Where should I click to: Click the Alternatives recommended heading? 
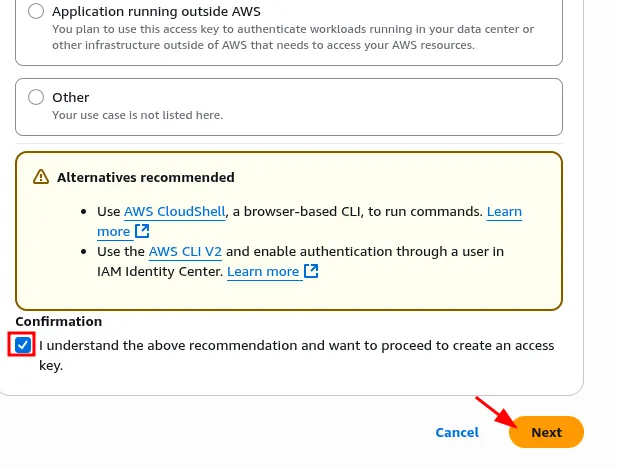coord(146,177)
